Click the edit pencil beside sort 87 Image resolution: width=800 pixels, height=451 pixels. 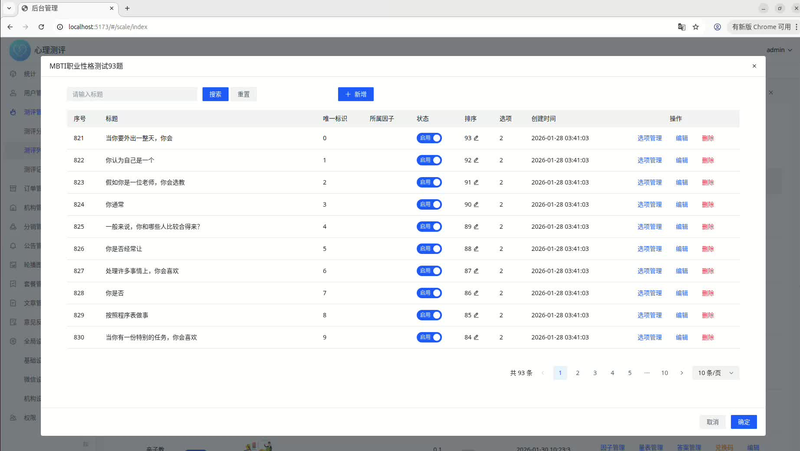point(476,271)
